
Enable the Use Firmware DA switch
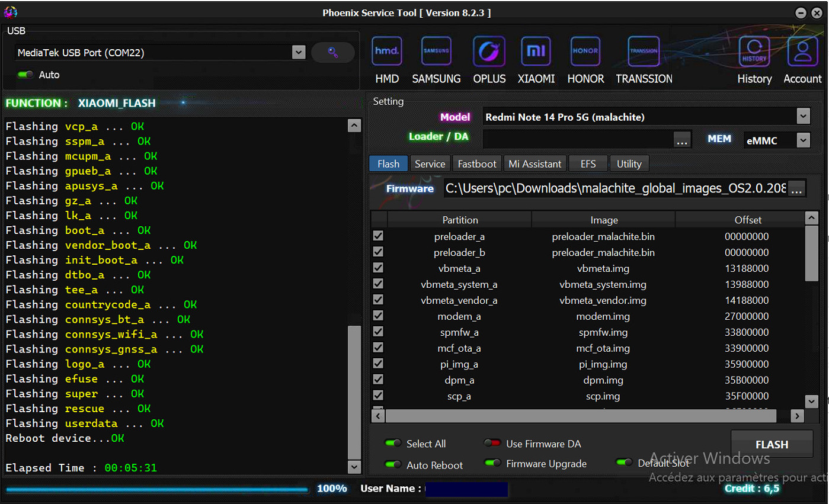[492, 444]
